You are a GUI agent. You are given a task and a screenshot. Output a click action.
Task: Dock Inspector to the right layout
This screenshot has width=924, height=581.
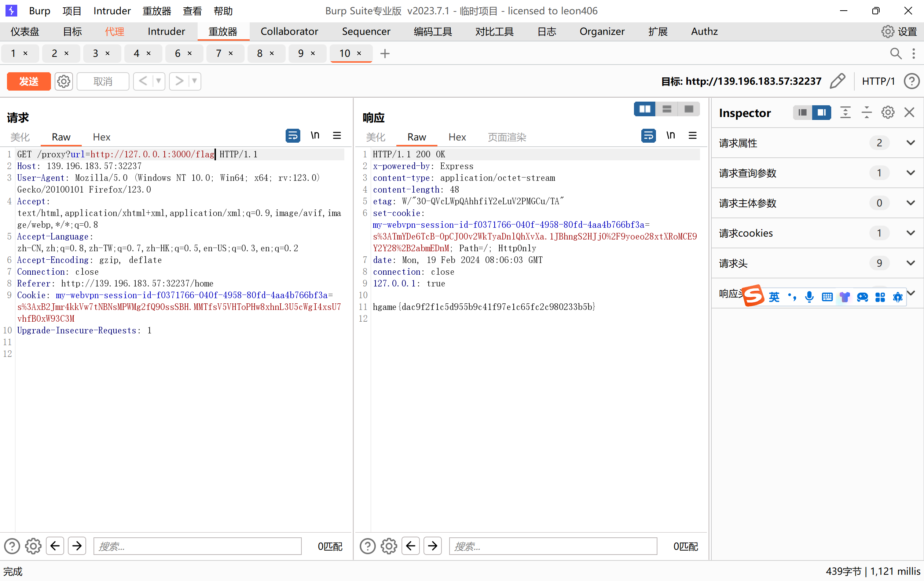822,113
